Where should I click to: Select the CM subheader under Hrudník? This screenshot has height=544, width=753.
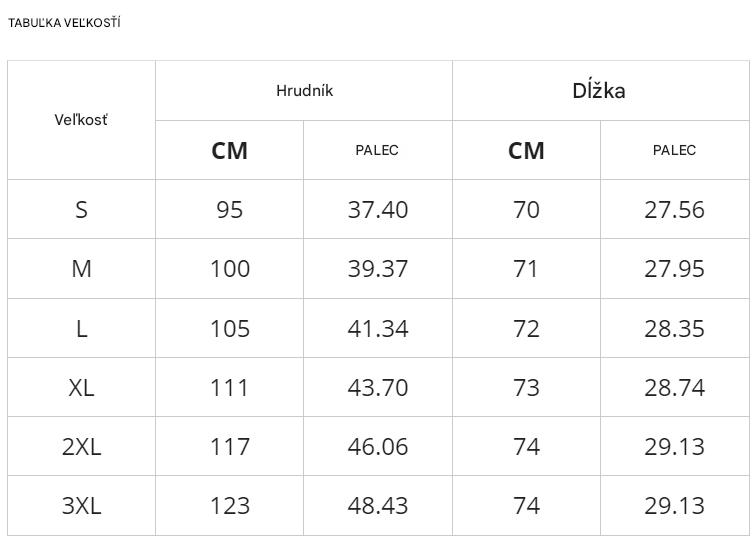click(x=229, y=151)
